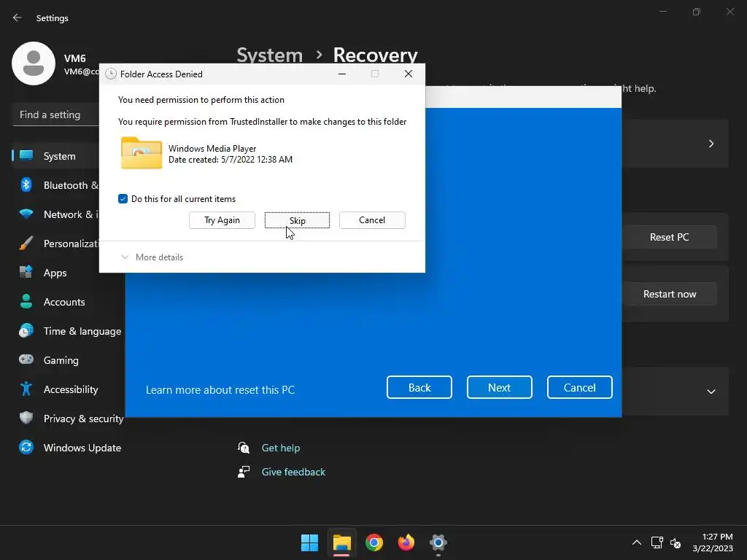Click System in the breadcrumb header

(270, 55)
